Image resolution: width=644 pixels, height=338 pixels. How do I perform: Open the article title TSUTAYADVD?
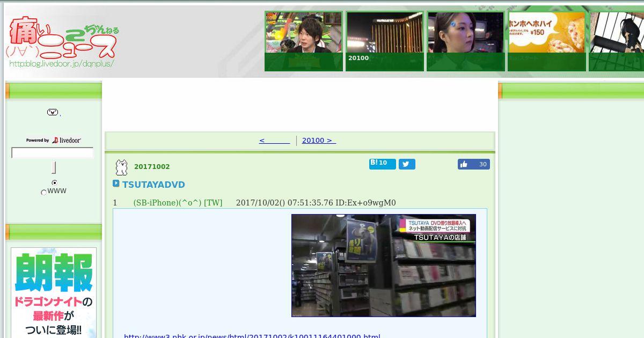pos(153,185)
